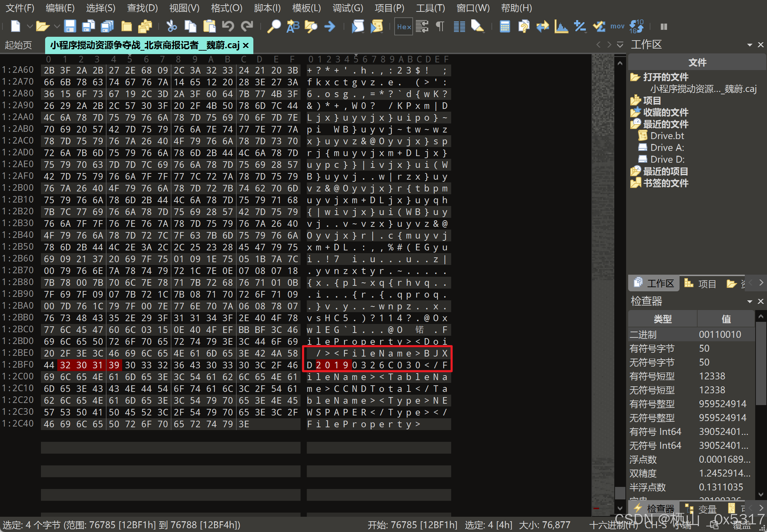Toggle word wrap toolbar button
The image size is (767, 532).
pos(422,26)
